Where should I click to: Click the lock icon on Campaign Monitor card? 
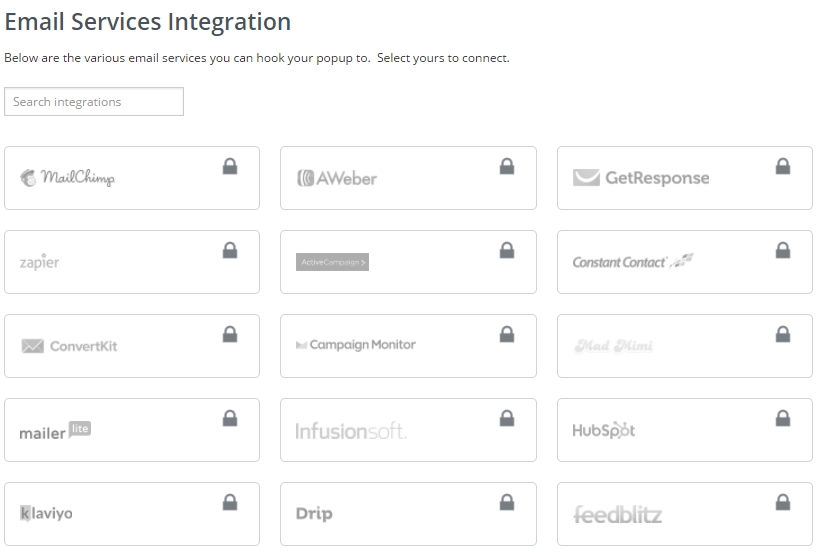coord(507,334)
